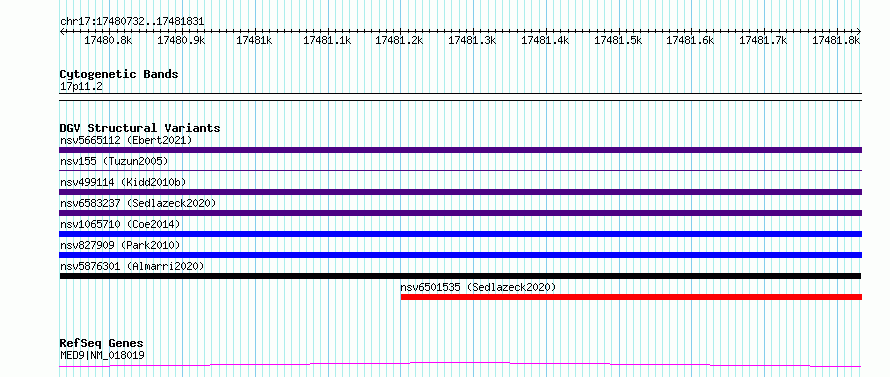Select the DGV Structural Variants track title
890x377 pixels.
pyautogui.click(x=140, y=128)
